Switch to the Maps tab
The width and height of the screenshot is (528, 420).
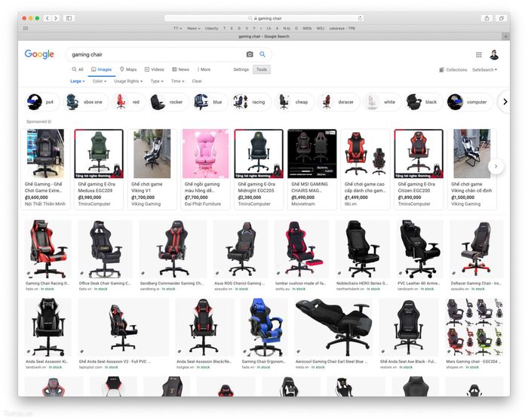click(128, 69)
